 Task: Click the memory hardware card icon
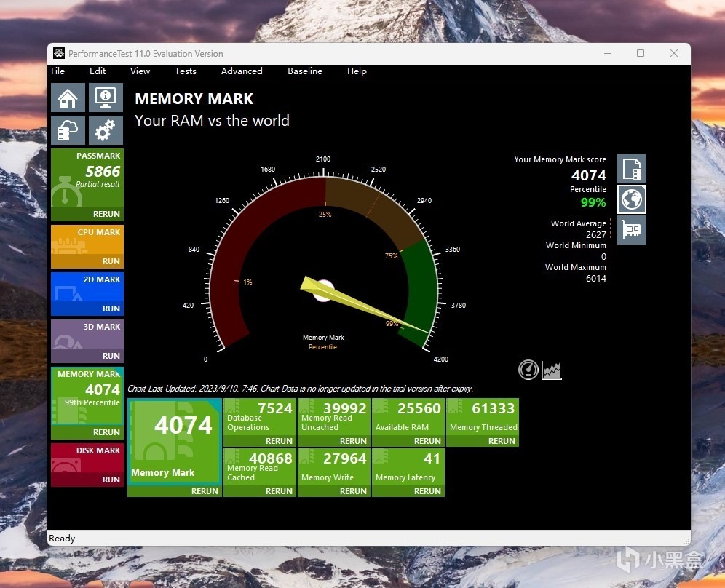(632, 230)
